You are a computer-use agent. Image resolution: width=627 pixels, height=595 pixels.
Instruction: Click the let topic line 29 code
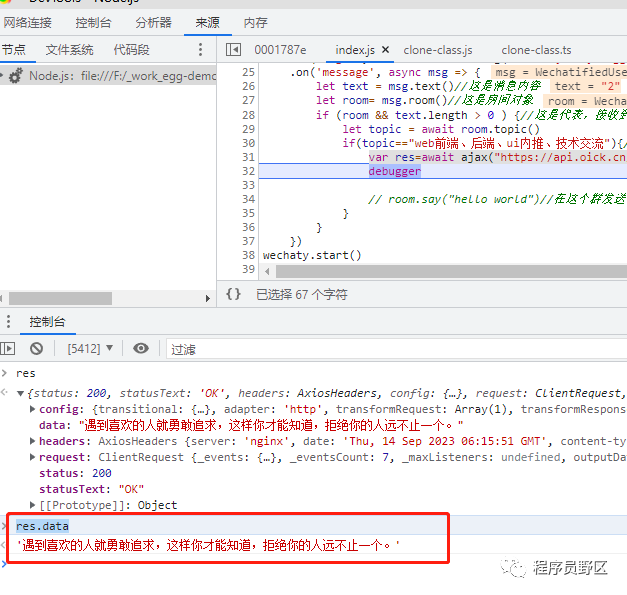(x=441, y=129)
